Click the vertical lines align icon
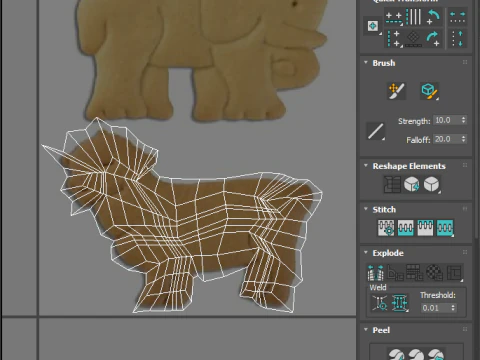Viewport: 480px width, 360px height. [x=414, y=17]
